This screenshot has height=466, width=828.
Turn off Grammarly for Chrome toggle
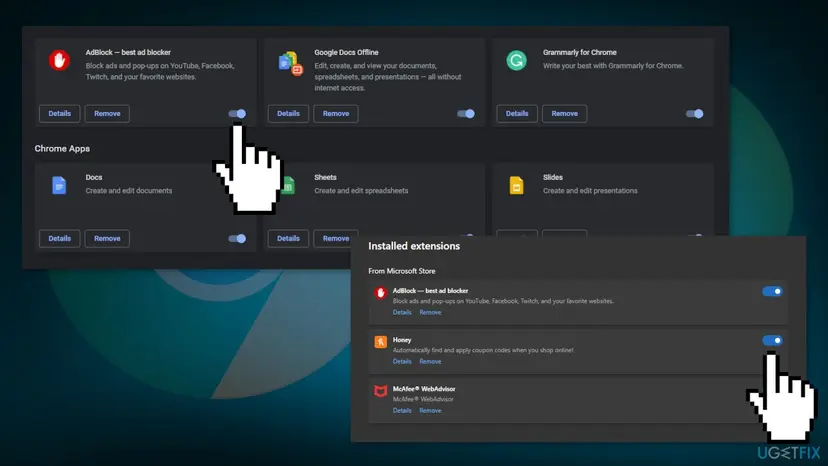(x=694, y=114)
